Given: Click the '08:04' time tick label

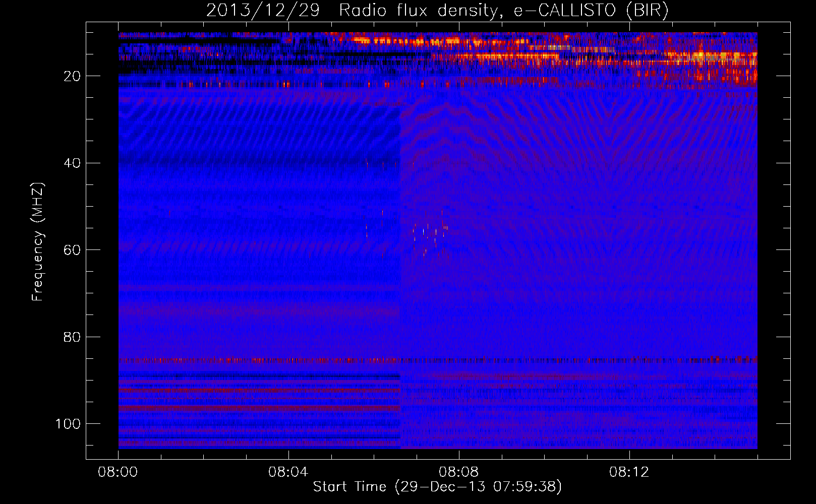Looking at the screenshot, I should point(288,472).
